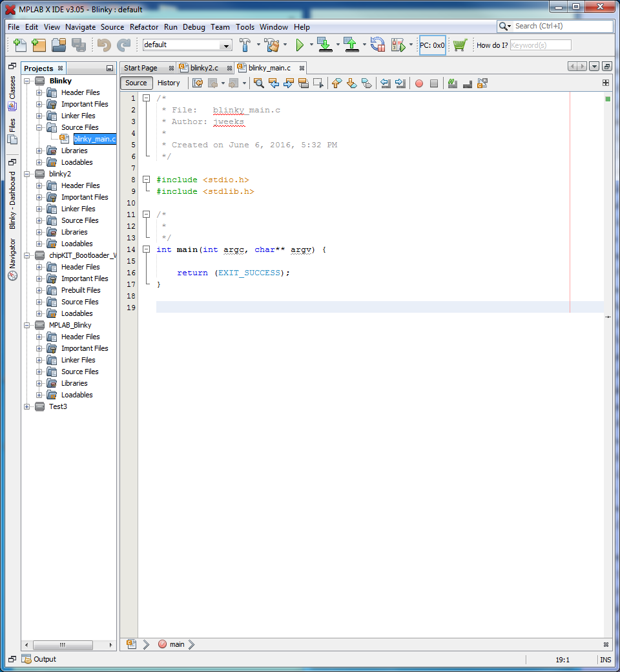
Task: Switch to Source view button
Action: (136, 83)
